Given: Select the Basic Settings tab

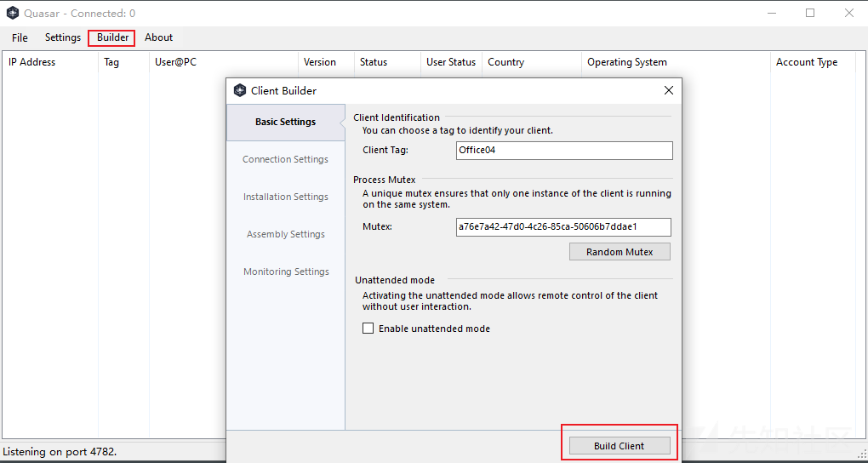Looking at the screenshot, I should coord(286,122).
